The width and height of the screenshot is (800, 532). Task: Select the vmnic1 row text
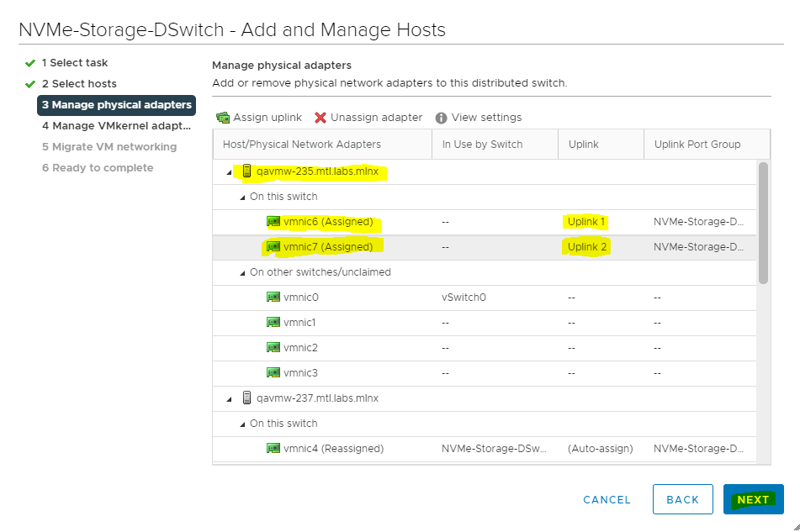coord(299,323)
